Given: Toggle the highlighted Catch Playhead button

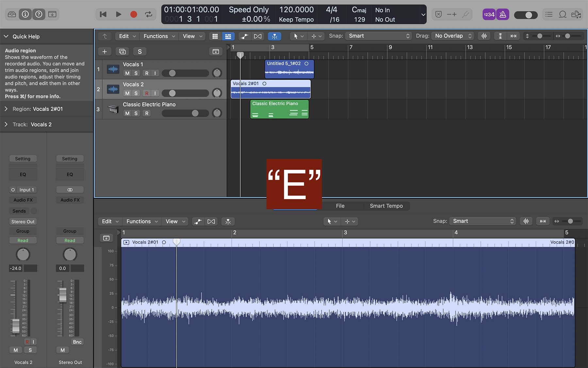Looking at the screenshot, I should (274, 36).
